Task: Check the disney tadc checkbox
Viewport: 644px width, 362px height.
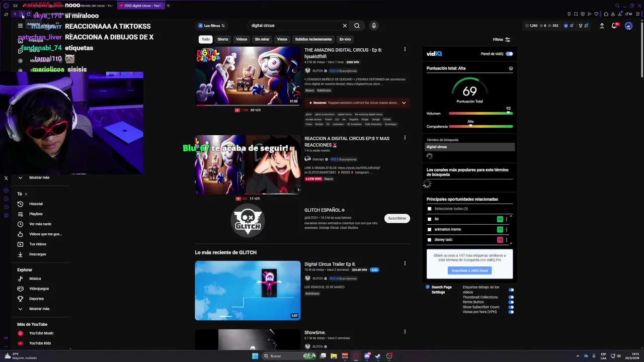Action: pos(429,240)
